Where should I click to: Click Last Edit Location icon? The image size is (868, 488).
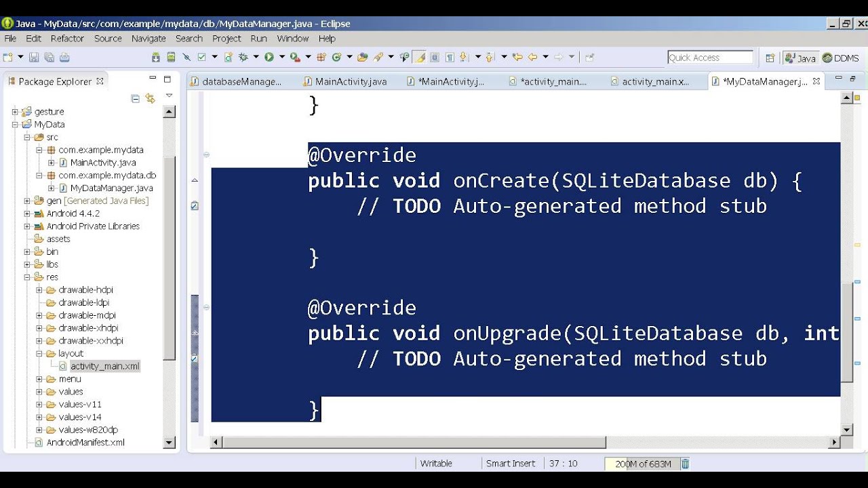point(517,58)
